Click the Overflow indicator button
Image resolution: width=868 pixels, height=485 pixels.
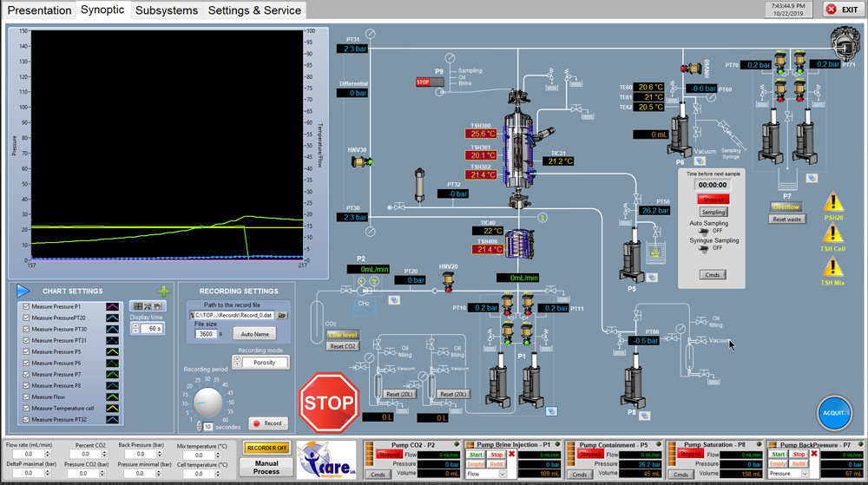point(786,206)
